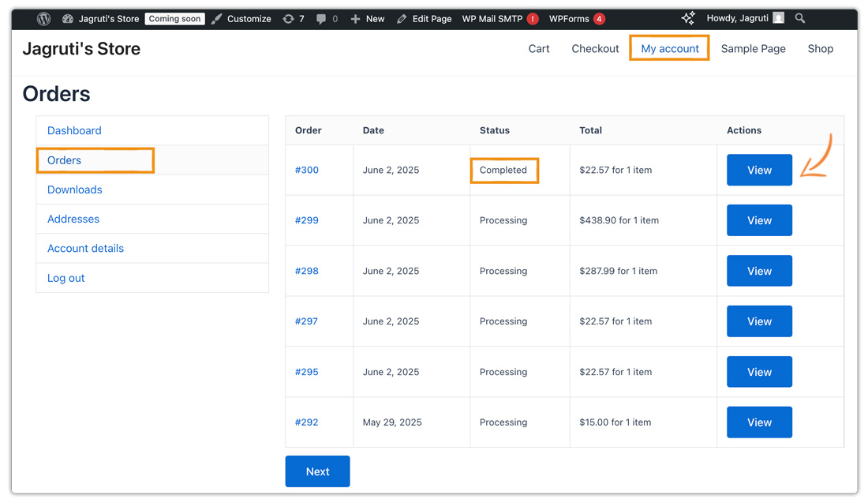This screenshot has width=868, height=503.
Task: Select Edit Page in the admin bar
Action: coord(432,19)
